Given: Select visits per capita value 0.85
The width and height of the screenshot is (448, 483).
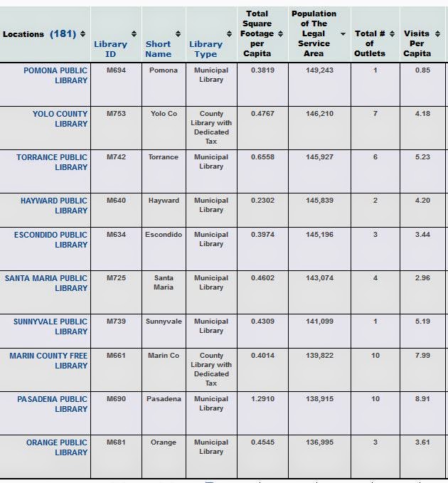Looking at the screenshot, I should click(422, 70).
